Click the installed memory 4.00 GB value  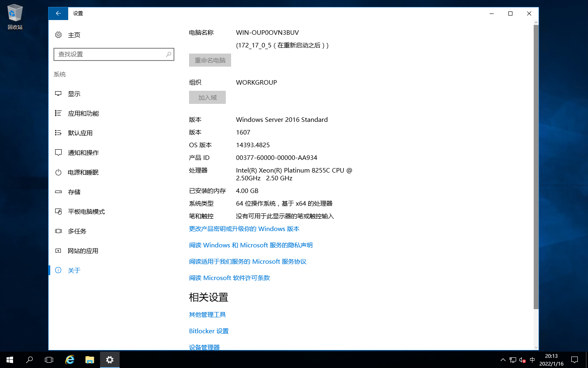(x=247, y=191)
